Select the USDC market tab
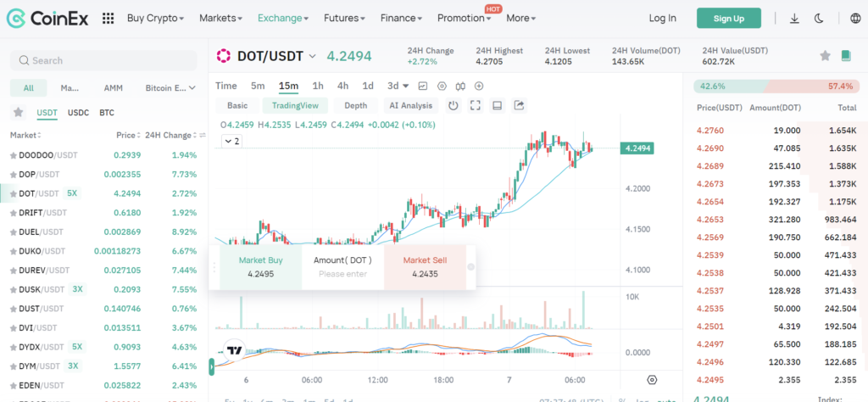Image resolution: width=868 pixels, height=402 pixels. [x=78, y=113]
